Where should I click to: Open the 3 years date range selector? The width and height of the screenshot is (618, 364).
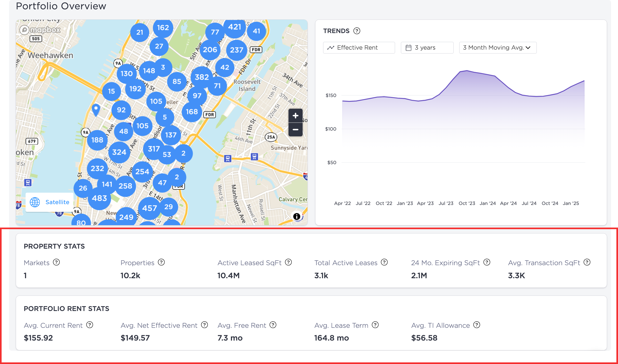pos(427,48)
